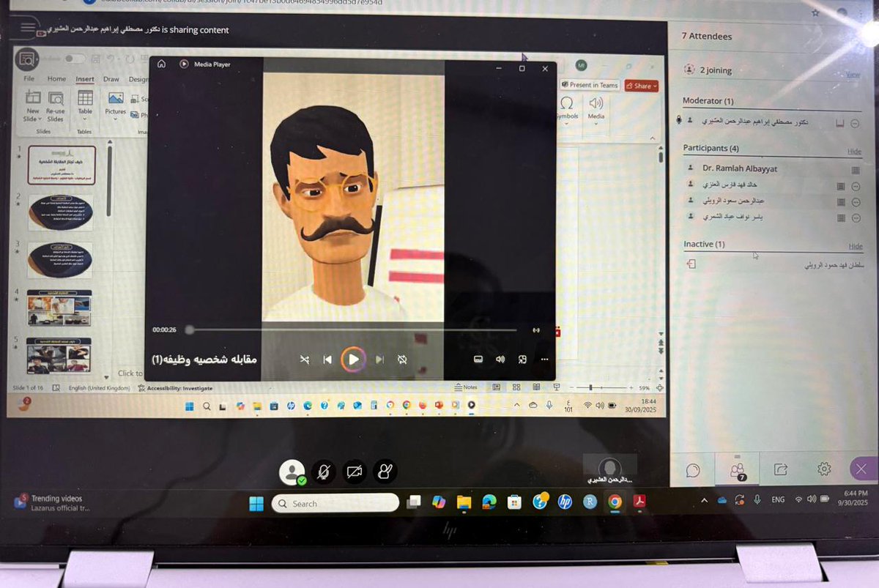
Task: Open My Status and Settings avatar
Action: [x=292, y=472]
